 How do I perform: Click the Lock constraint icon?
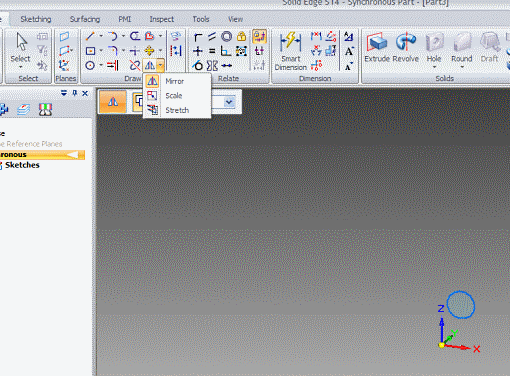241,36
